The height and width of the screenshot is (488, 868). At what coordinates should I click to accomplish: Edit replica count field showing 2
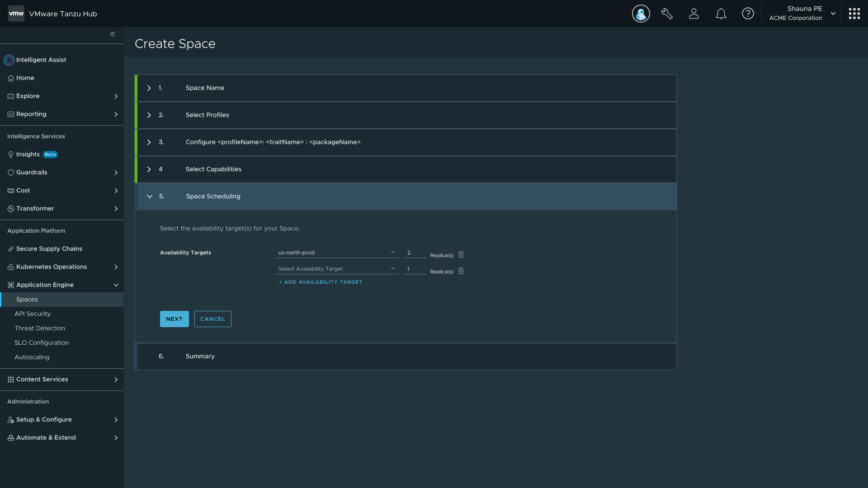pos(415,253)
